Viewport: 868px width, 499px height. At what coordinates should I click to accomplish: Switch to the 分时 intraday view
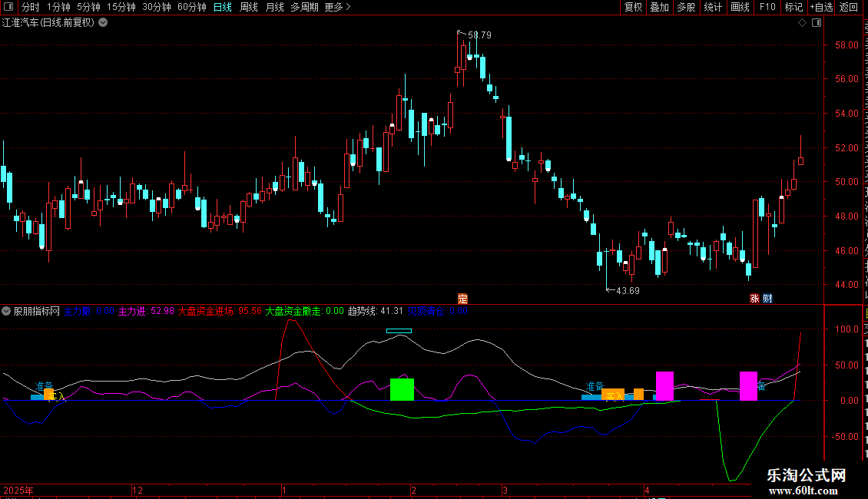pos(31,7)
